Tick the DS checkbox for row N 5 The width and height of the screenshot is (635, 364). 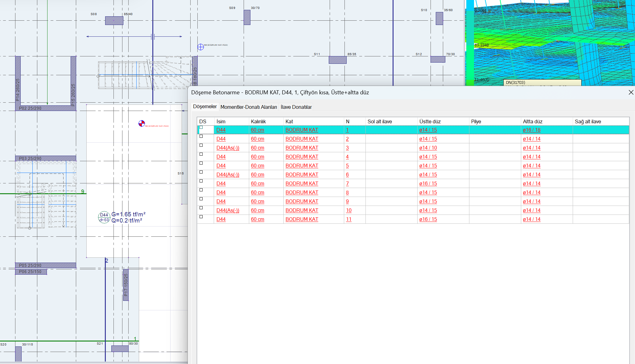click(x=201, y=163)
